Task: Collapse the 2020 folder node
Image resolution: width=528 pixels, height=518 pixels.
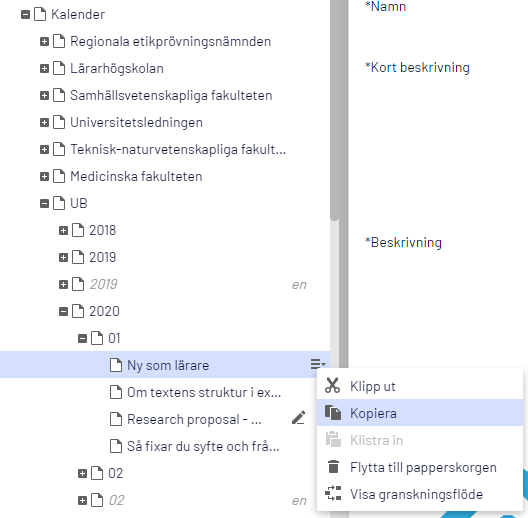Action: click(63, 311)
